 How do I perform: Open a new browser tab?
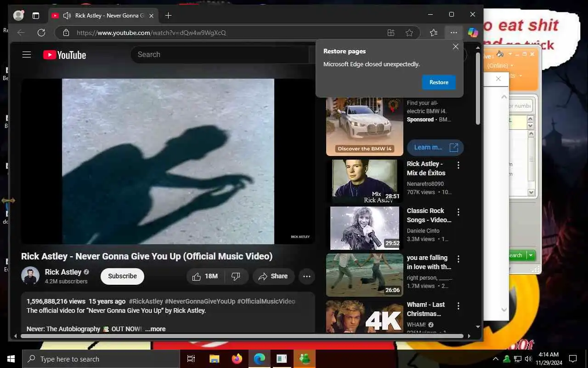point(168,15)
